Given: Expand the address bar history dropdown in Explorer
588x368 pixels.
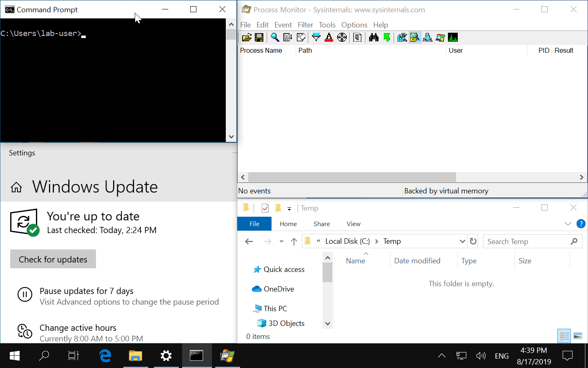Looking at the screenshot, I should 462,241.
